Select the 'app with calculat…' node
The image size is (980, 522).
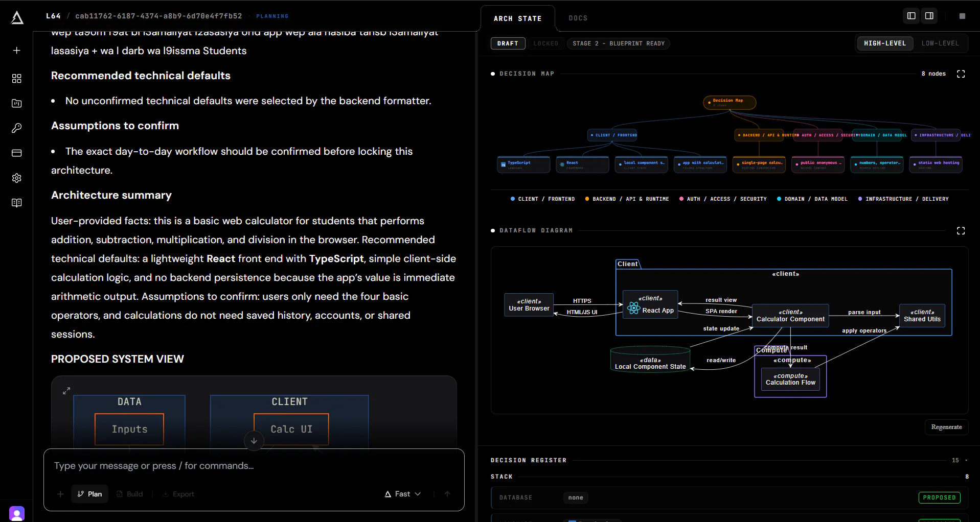pyautogui.click(x=700, y=164)
